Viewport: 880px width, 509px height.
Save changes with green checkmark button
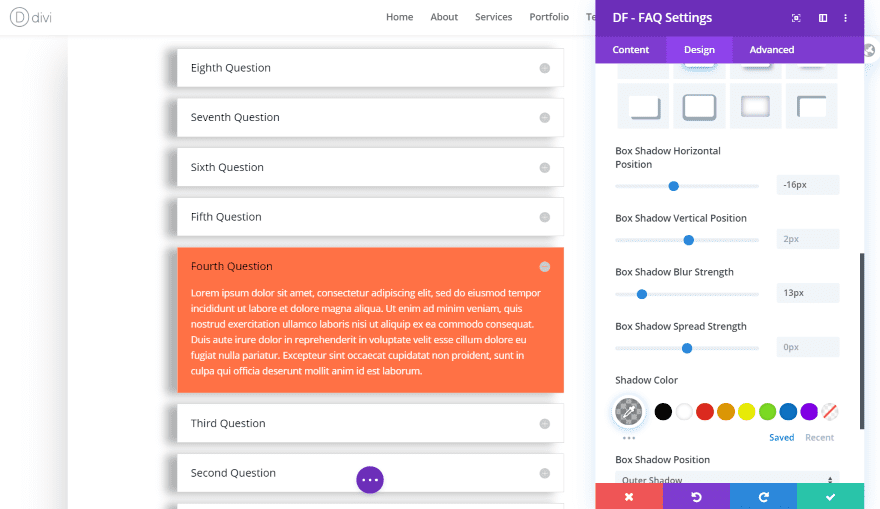point(831,497)
